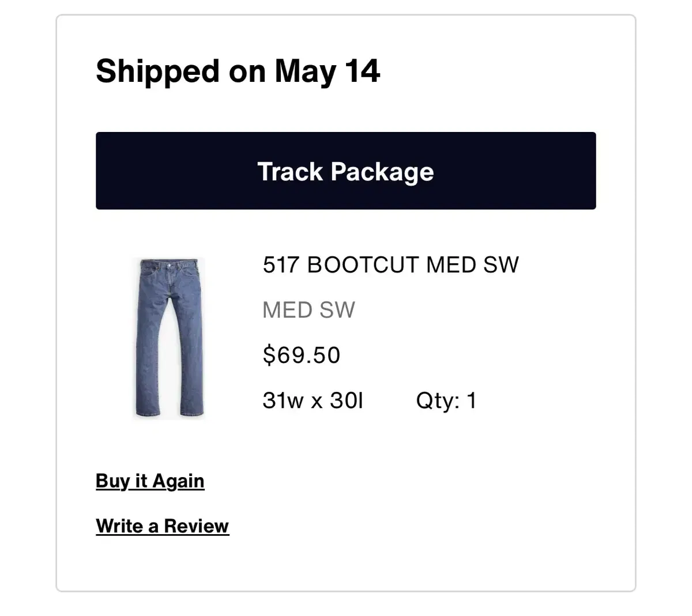Image resolution: width=692 pixels, height=616 pixels.
Task: Open tracking for the May 14 shipment
Action: pyautogui.click(x=345, y=171)
